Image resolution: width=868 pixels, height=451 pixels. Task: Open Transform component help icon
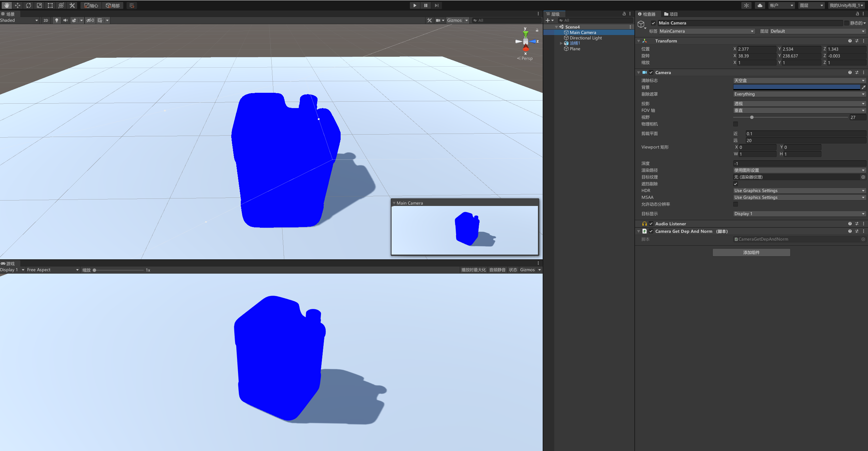[x=850, y=41]
